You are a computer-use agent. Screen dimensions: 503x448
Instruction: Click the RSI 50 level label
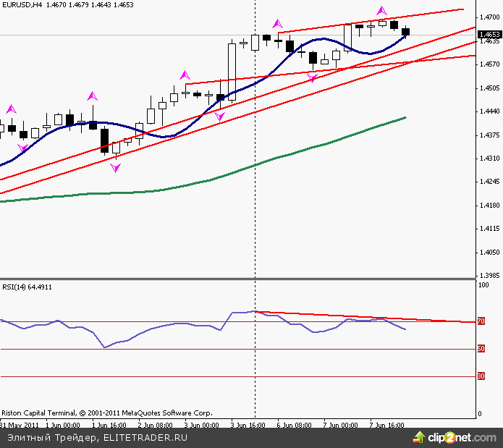pyautogui.click(x=481, y=349)
